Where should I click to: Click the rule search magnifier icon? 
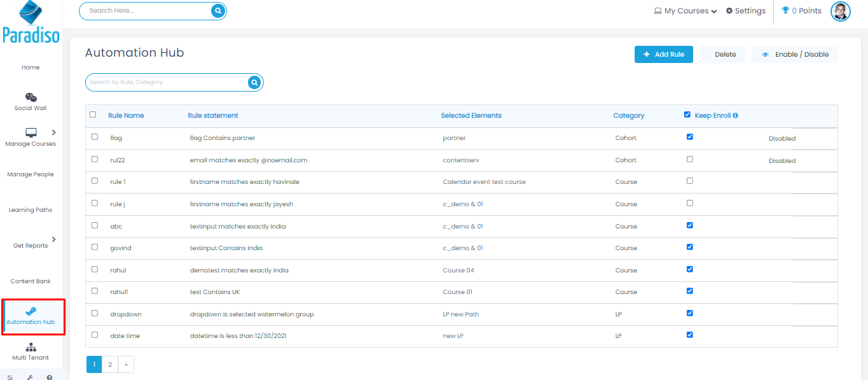pyautogui.click(x=254, y=82)
